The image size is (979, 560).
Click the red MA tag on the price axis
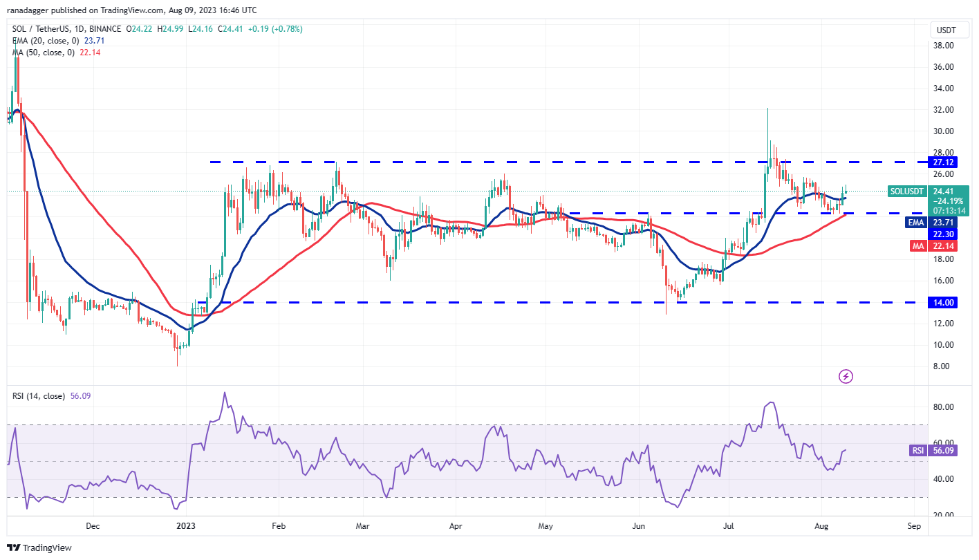point(917,245)
